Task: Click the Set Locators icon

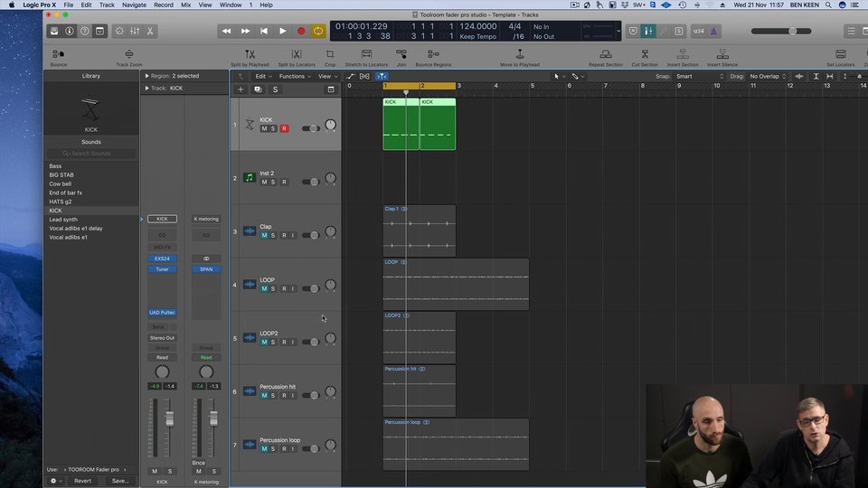Action: coord(841,54)
